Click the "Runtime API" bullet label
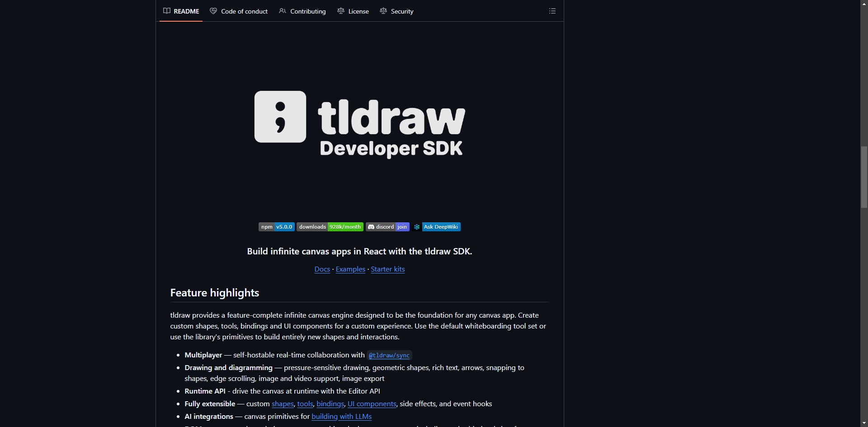The image size is (868, 427). (x=205, y=391)
